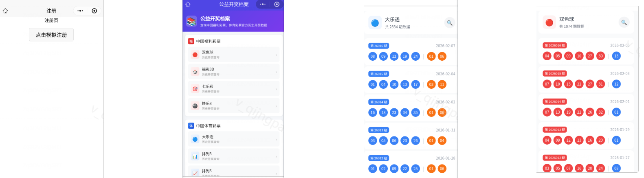644x178 pixels.
Task: Click circular close icon in 公益开奖档案 header
Action: tap(277, 4)
